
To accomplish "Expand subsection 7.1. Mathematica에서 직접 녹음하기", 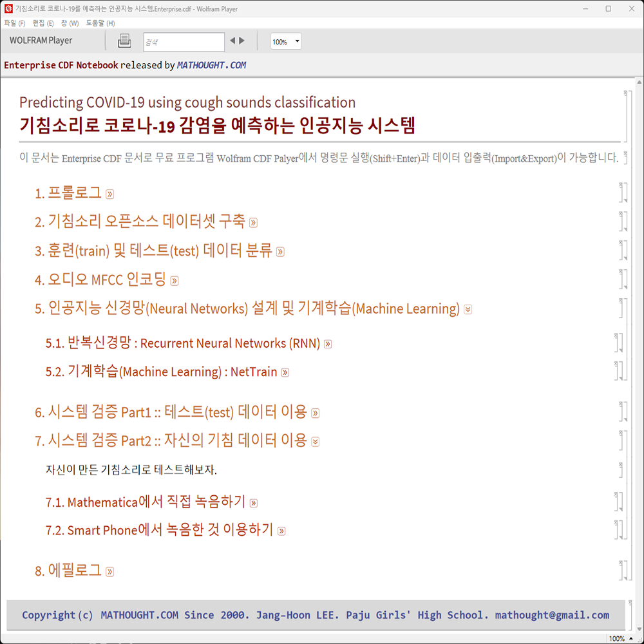I will tap(254, 503).
